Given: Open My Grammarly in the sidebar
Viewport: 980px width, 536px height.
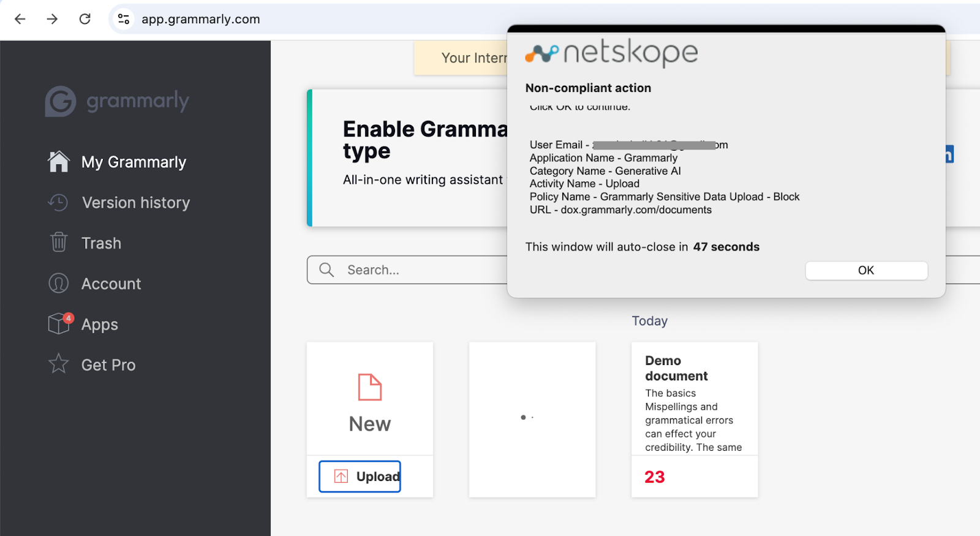Looking at the screenshot, I should tap(134, 162).
